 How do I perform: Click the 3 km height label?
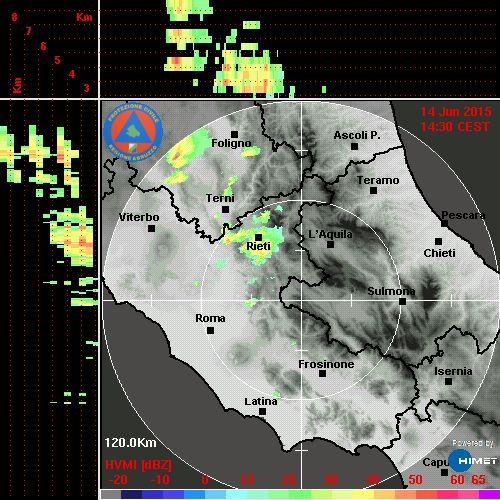(87, 88)
